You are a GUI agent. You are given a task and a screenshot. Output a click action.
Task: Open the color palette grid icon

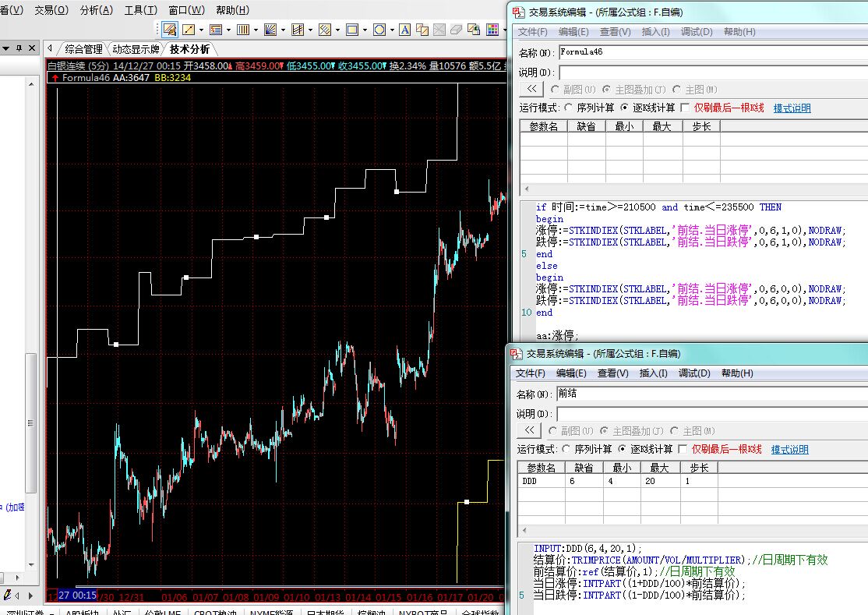point(492,30)
